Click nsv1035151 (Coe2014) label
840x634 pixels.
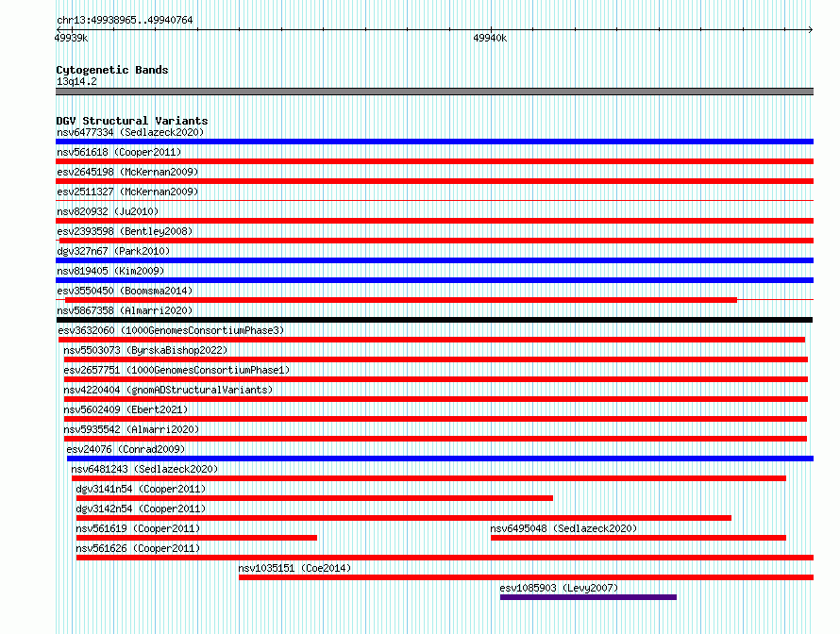294,568
